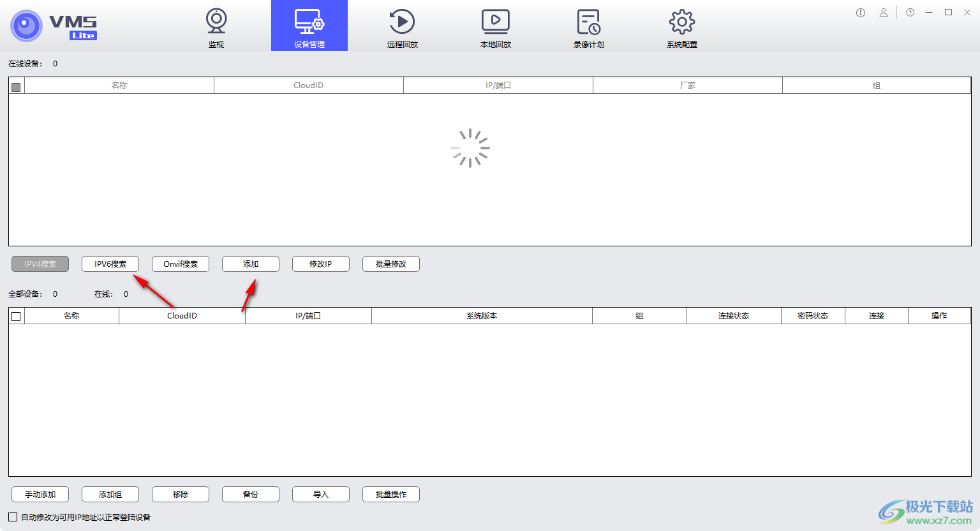This screenshot has height=531, width=980.
Task: Switch to the 设备管理 tab
Action: point(309,26)
